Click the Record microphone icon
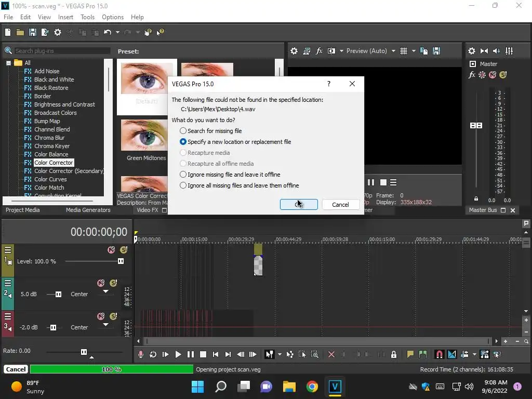 [x=141, y=354]
